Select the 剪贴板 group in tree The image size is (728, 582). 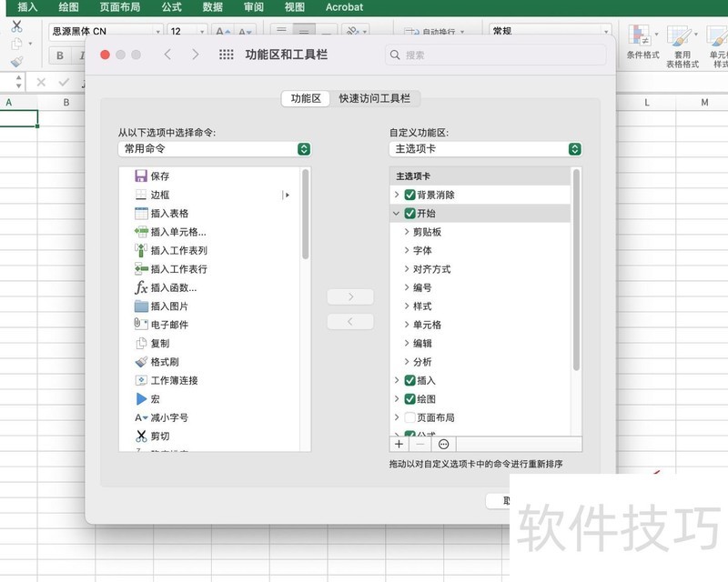click(427, 232)
